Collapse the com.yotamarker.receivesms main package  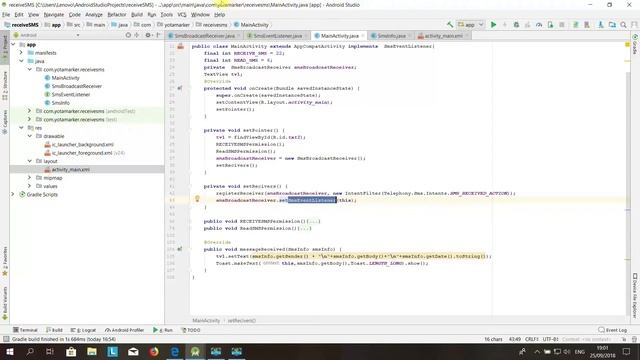point(29,69)
